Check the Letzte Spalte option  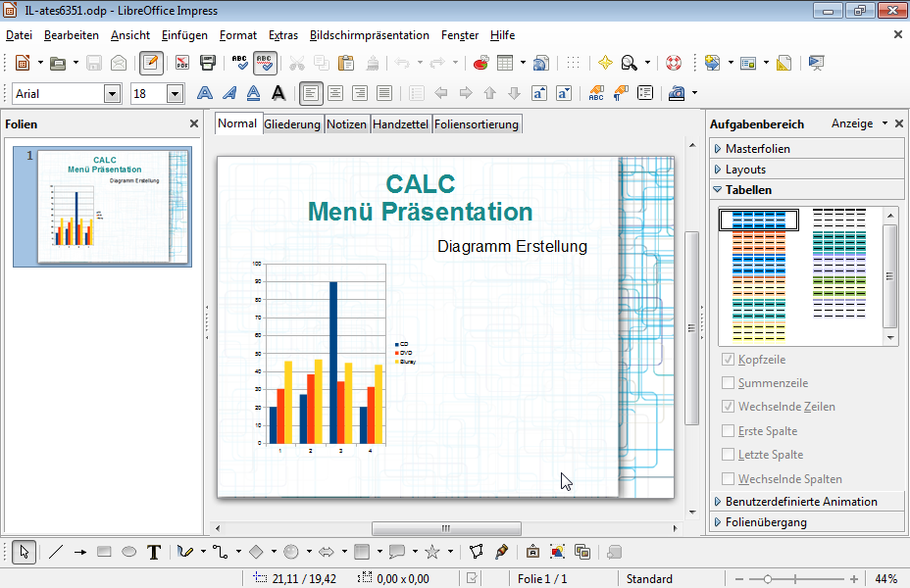[x=728, y=455]
